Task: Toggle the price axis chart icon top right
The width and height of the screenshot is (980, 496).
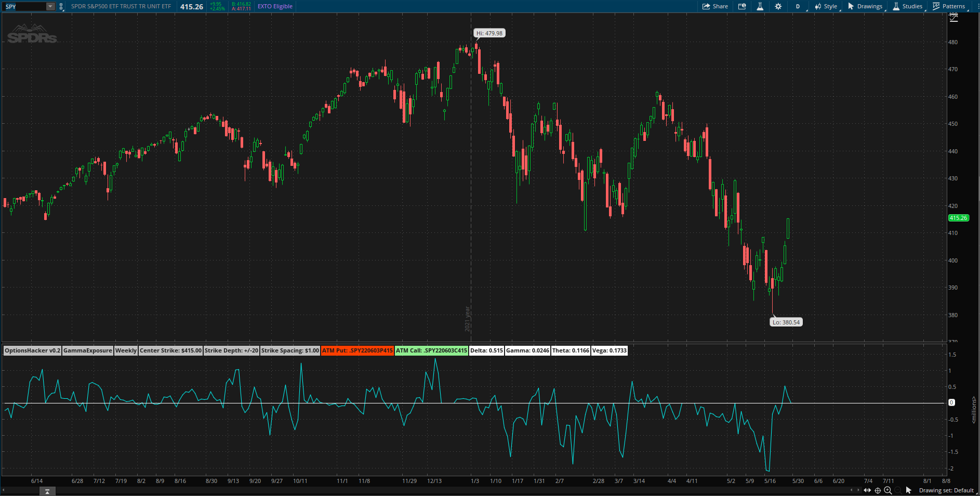Action: click(953, 18)
